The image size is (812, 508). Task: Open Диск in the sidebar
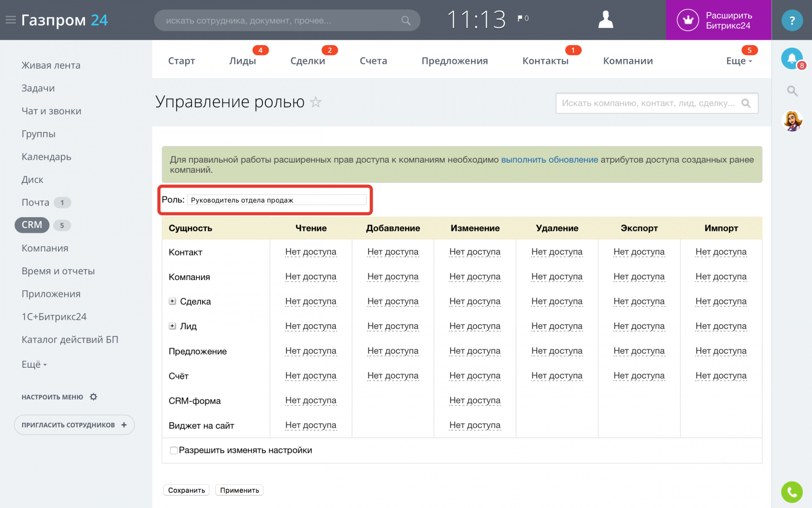32,179
